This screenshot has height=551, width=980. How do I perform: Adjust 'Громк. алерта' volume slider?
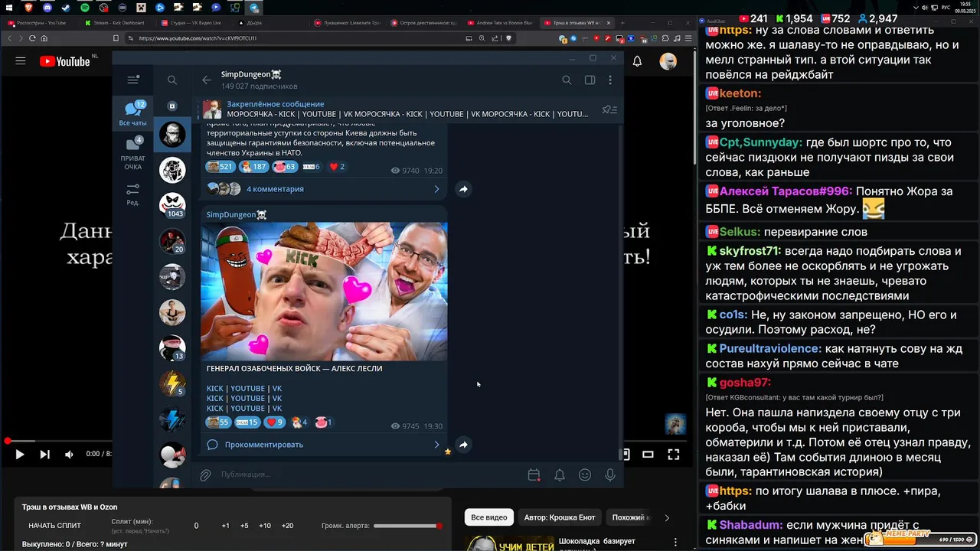coord(407,526)
